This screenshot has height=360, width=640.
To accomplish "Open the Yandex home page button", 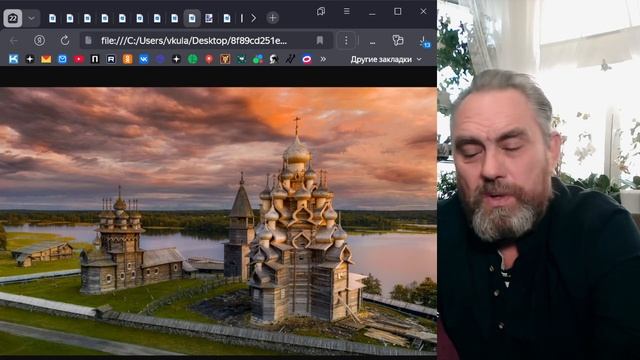I will coord(39,40).
